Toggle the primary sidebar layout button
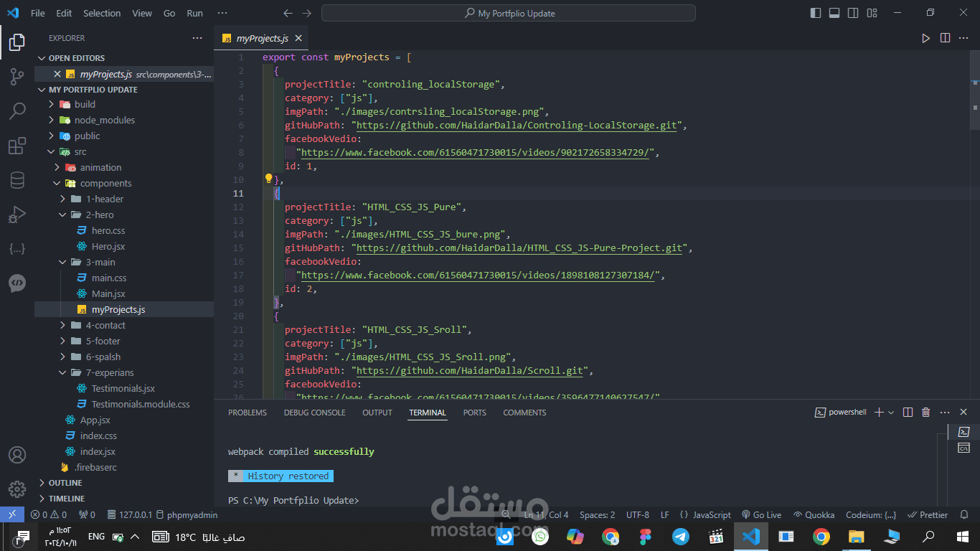The height and width of the screenshot is (551, 980). [x=816, y=13]
